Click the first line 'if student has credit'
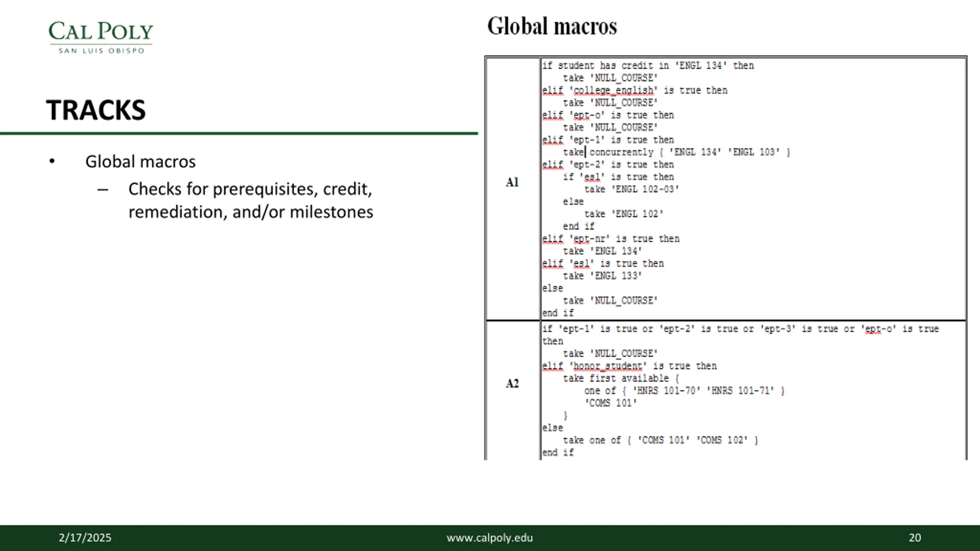 [648, 65]
